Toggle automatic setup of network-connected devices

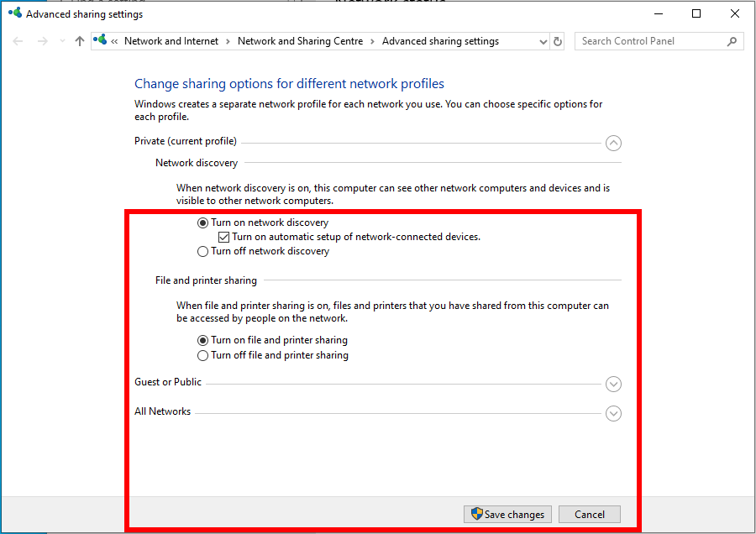click(223, 238)
